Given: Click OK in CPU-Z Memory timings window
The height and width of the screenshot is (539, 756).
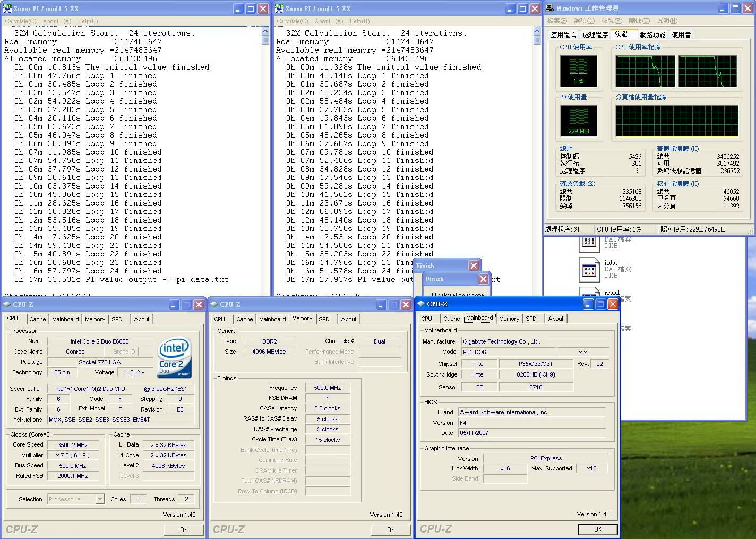Looking at the screenshot, I should click(391, 529).
